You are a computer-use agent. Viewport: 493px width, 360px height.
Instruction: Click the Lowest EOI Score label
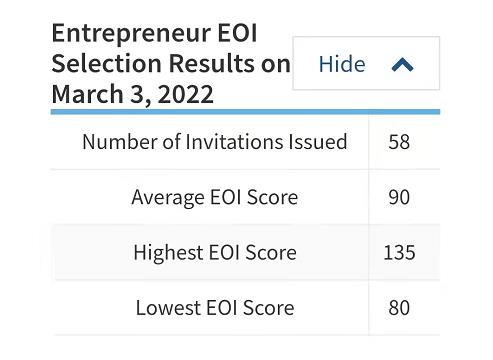(x=215, y=308)
